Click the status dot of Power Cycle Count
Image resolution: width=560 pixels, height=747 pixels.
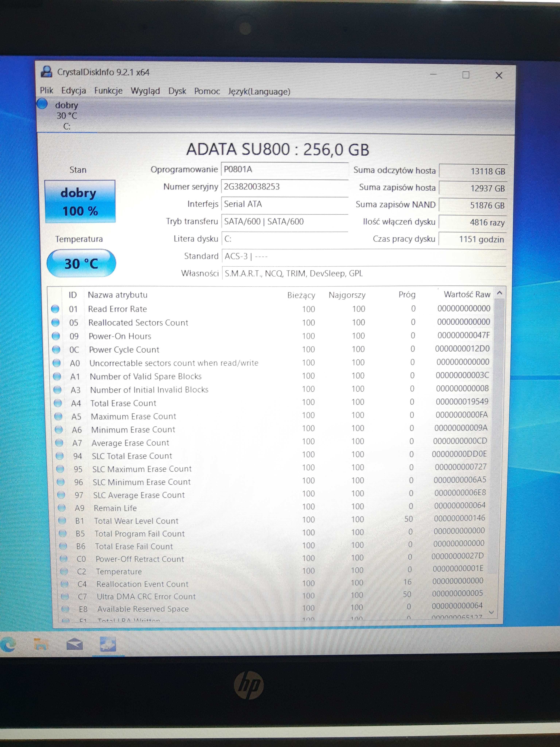click(x=56, y=350)
